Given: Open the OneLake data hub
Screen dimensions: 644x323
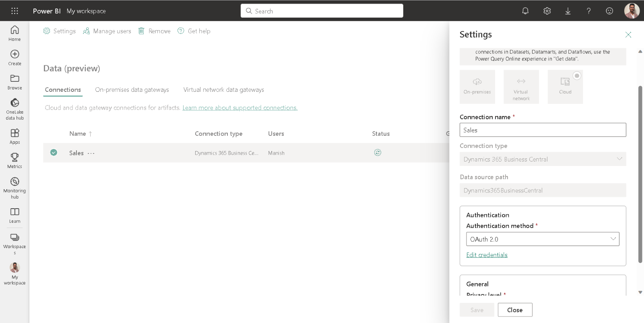Looking at the screenshot, I should pos(14,109).
